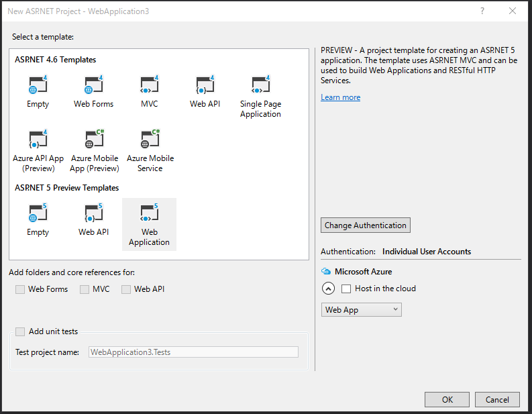
Task: Select the MVC template icon
Action: [149, 85]
